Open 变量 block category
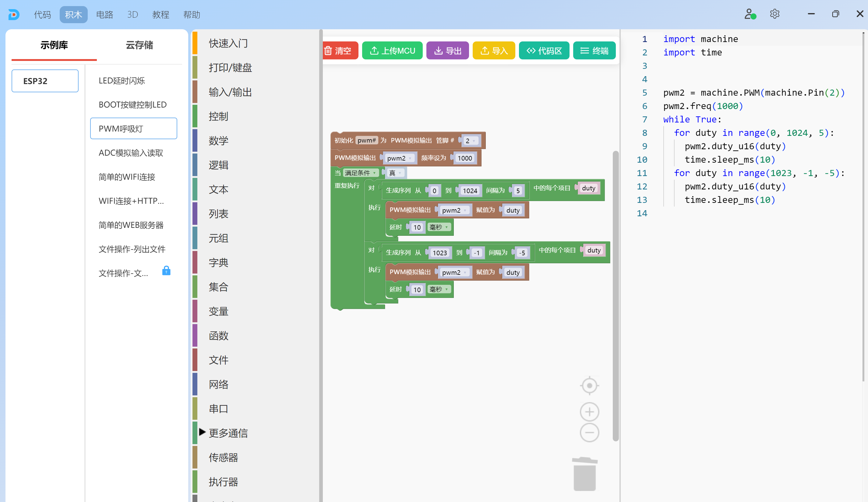Image resolution: width=868 pixels, height=502 pixels. click(218, 311)
